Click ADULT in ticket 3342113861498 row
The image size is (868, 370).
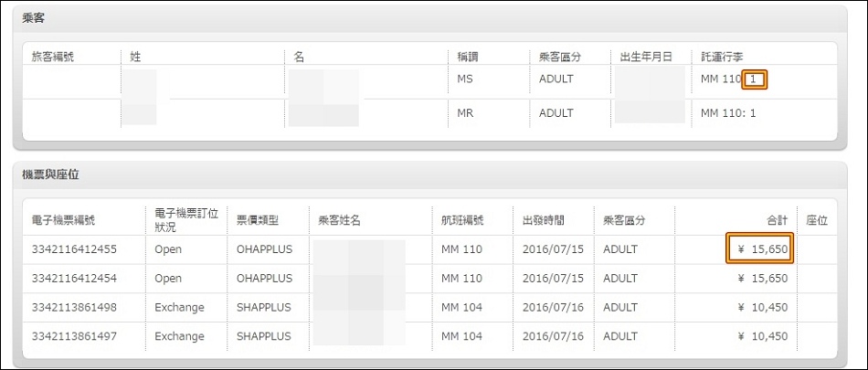[620, 307]
